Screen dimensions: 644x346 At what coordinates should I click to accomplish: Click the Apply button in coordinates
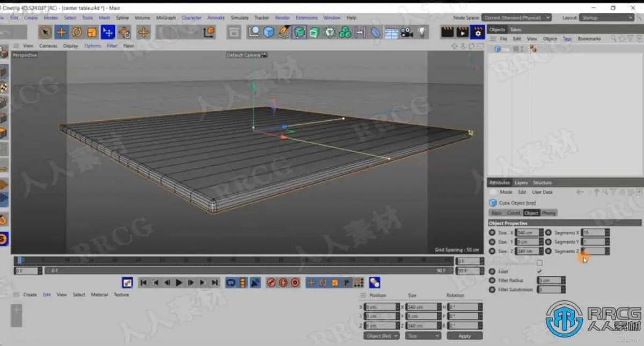point(465,336)
